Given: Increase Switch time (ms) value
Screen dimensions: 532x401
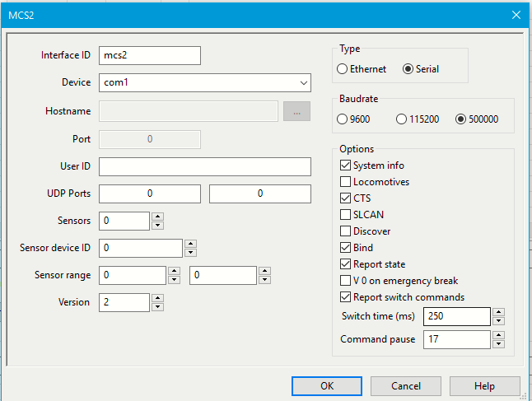Looking at the screenshot, I should [497, 312].
